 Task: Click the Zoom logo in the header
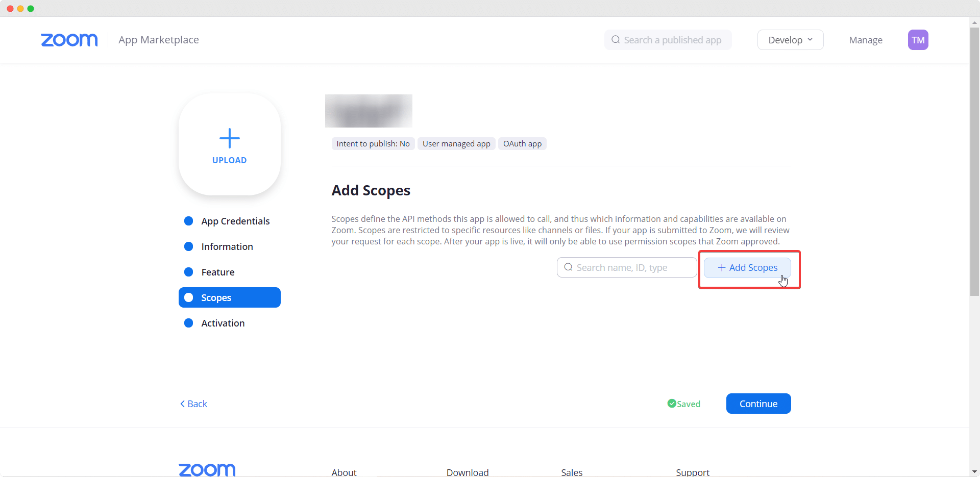coord(69,40)
